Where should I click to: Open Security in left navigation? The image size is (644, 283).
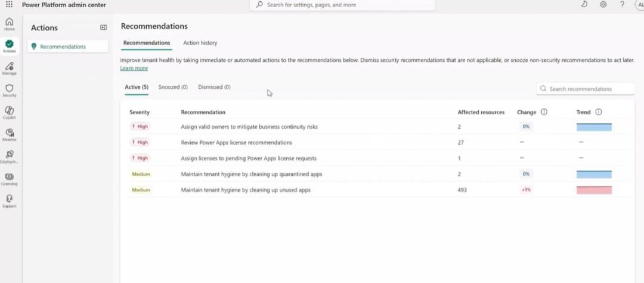point(9,91)
